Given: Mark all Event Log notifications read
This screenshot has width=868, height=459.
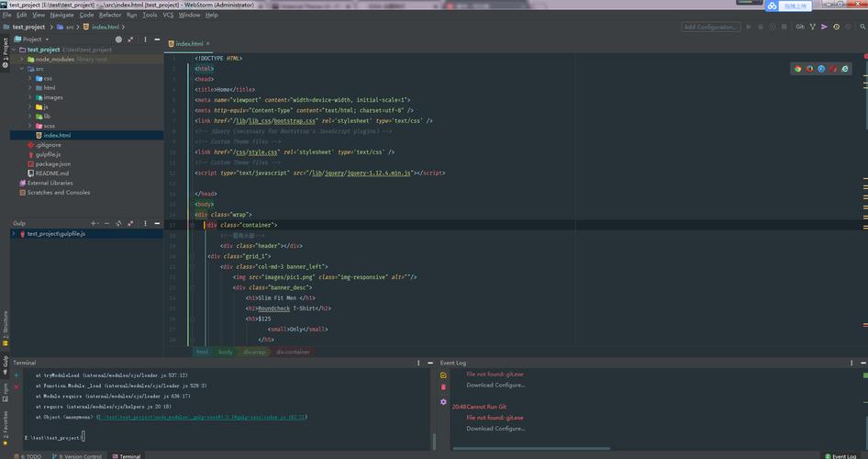Looking at the screenshot, I should (443, 375).
